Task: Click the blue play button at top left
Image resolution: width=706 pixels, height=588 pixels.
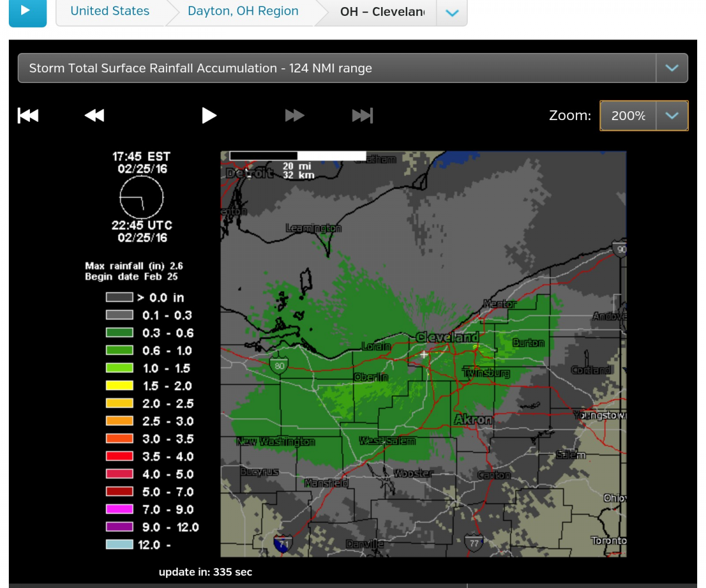Action: [27, 11]
